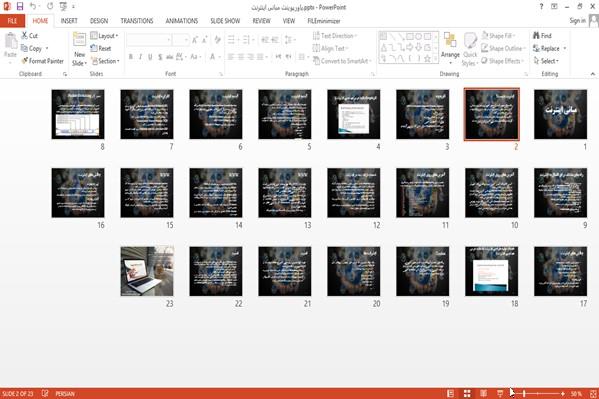Toggle fit slide to window button

593,393
